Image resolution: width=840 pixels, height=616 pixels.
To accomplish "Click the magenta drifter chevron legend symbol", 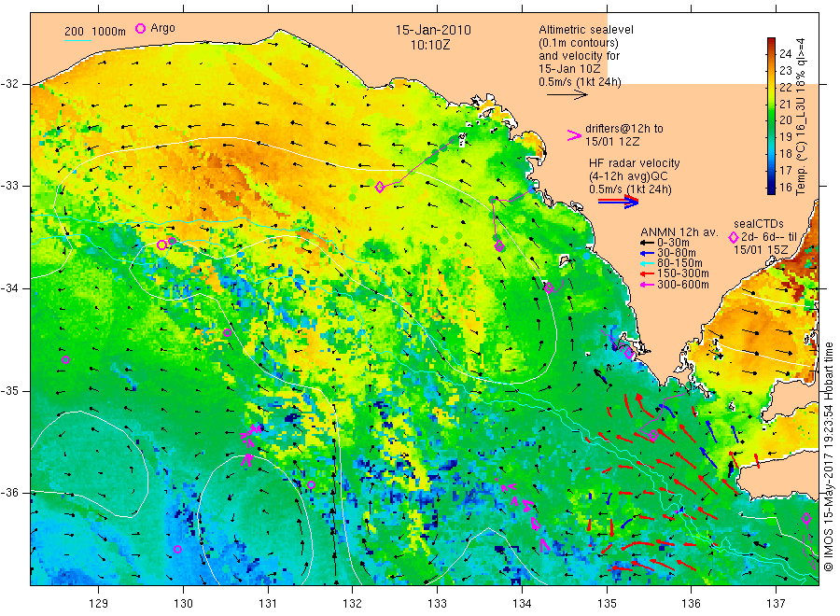I will [x=574, y=135].
